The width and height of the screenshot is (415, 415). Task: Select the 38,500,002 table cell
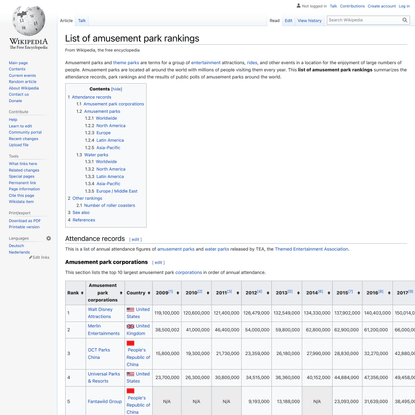click(167, 330)
